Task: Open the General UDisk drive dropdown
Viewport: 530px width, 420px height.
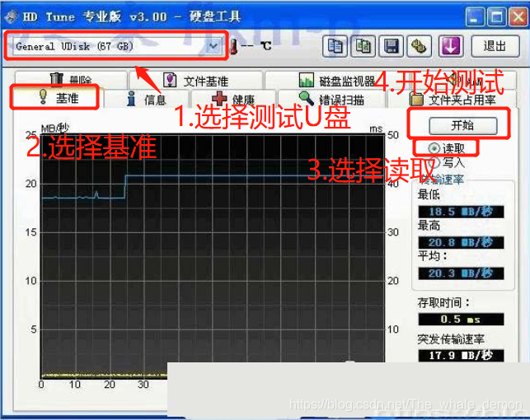Action: tap(117, 46)
